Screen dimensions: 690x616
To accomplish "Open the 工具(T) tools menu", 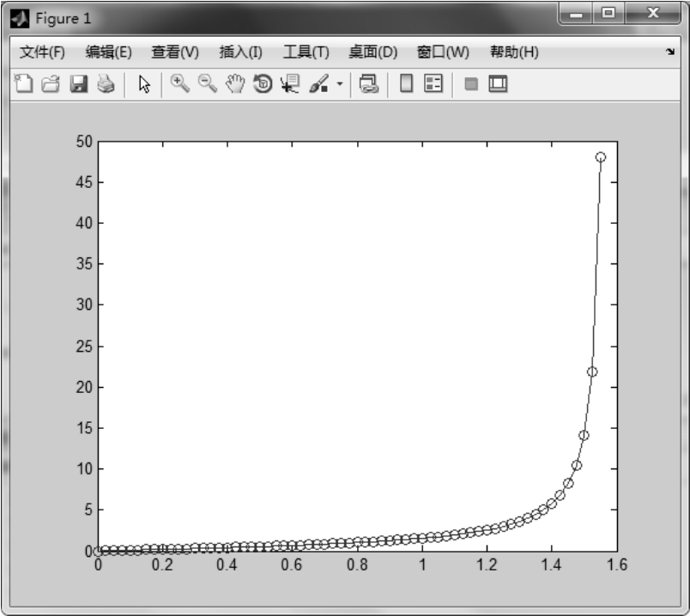I will (x=306, y=52).
